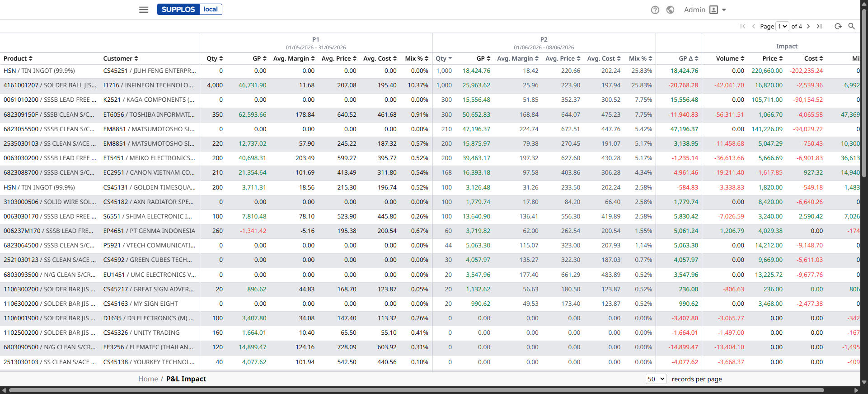Open the search magnifier icon
Image resolution: width=868 pixels, height=394 pixels.
pos(851,26)
